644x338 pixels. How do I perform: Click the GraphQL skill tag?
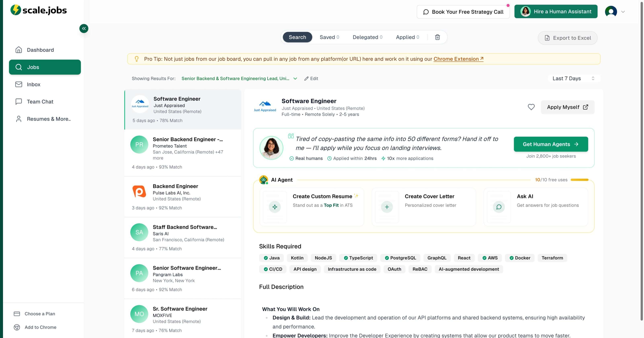pyautogui.click(x=437, y=258)
